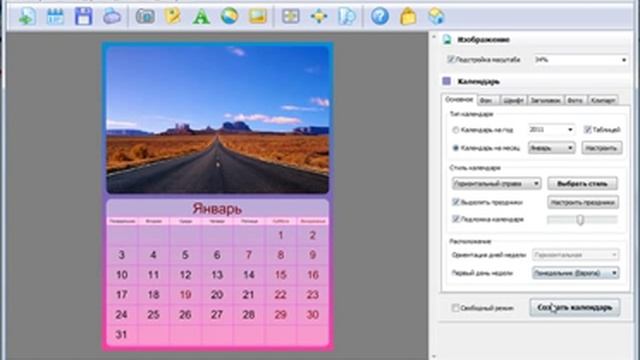Click the blue floppy disk save icon
This screenshot has width=640, height=360.
tap(83, 17)
